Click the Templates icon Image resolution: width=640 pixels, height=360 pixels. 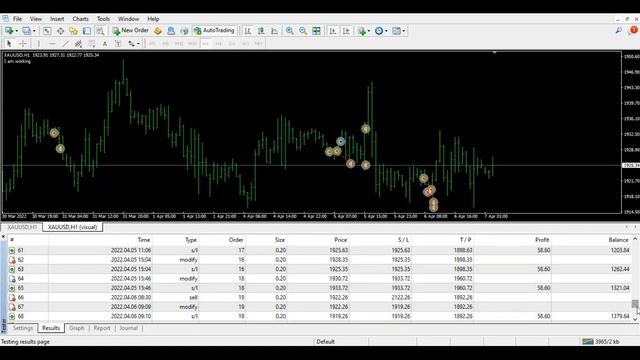click(x=396, y=31)
